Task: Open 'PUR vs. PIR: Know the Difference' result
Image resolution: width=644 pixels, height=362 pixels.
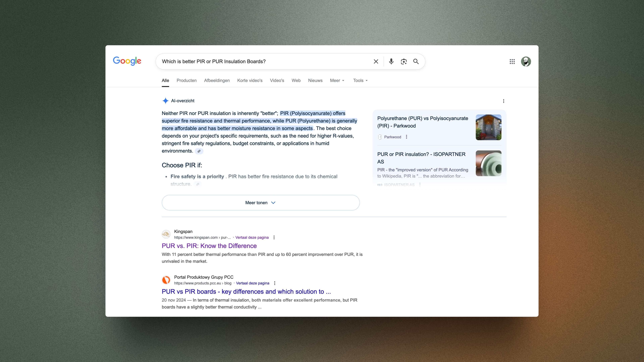Action: tap(209, 246)
